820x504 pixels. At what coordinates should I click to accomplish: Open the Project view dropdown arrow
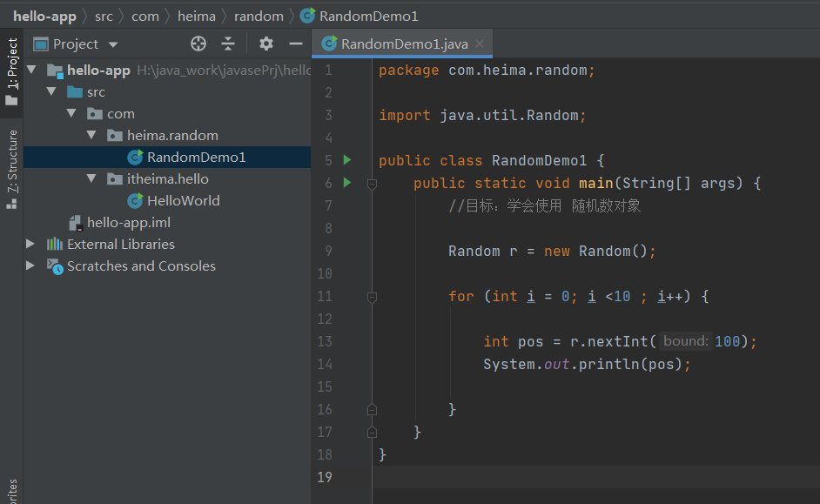(x=113, y=45)
